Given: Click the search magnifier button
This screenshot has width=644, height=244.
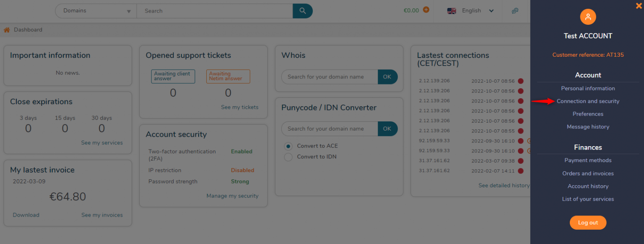Looking at the screenshot, I should 302,11.
